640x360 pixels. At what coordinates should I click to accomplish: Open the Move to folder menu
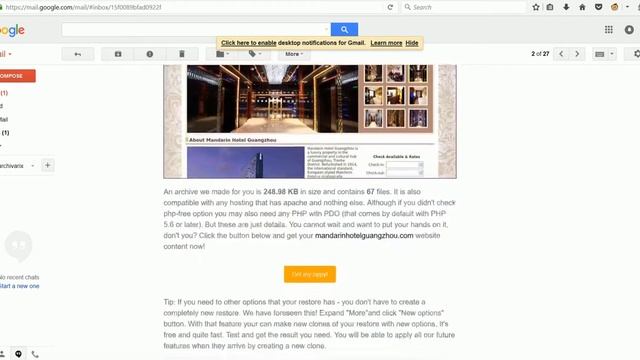[x=222, y=54]
